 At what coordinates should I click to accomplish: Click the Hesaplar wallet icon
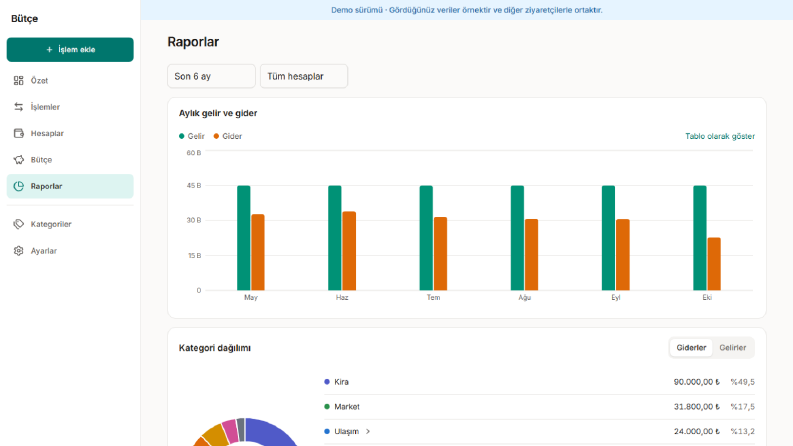tap(19, 133)
